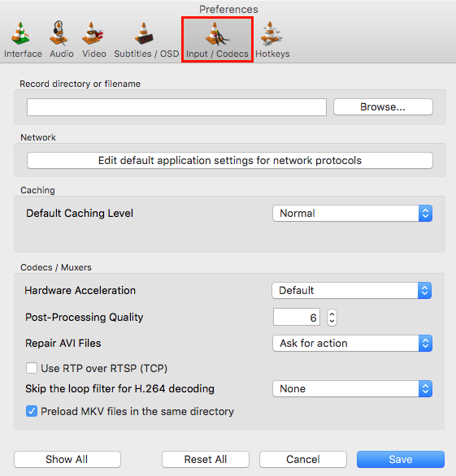Image resolution: width=456 pixels, height=476 pixels.
Task: Open the Default Caching Level dropdown
Action: coord(353,213)
